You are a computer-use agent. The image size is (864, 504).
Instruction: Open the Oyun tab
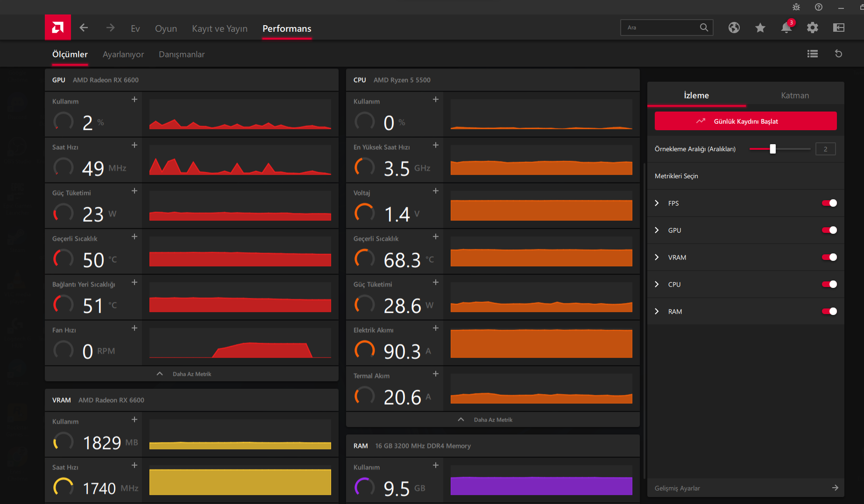(x=166, y=28)
